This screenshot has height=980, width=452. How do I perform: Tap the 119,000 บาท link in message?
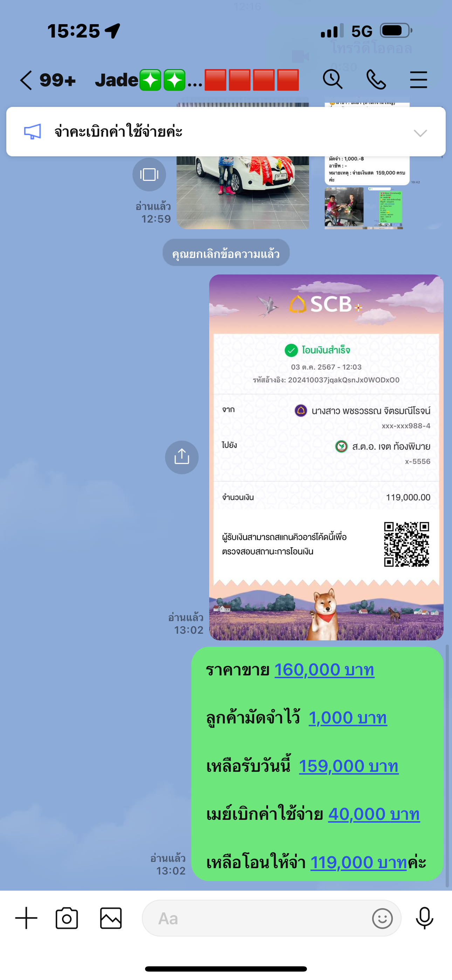coord(359,863)
